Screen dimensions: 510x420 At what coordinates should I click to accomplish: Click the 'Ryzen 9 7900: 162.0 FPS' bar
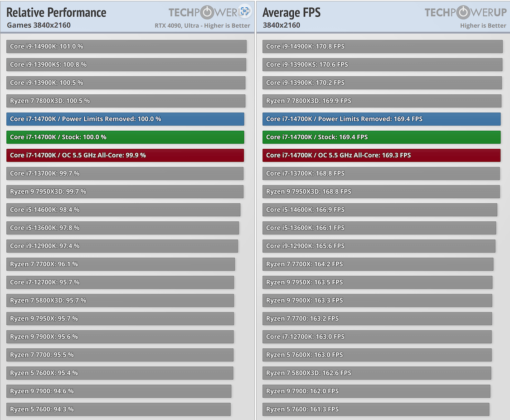click(376, 391)
